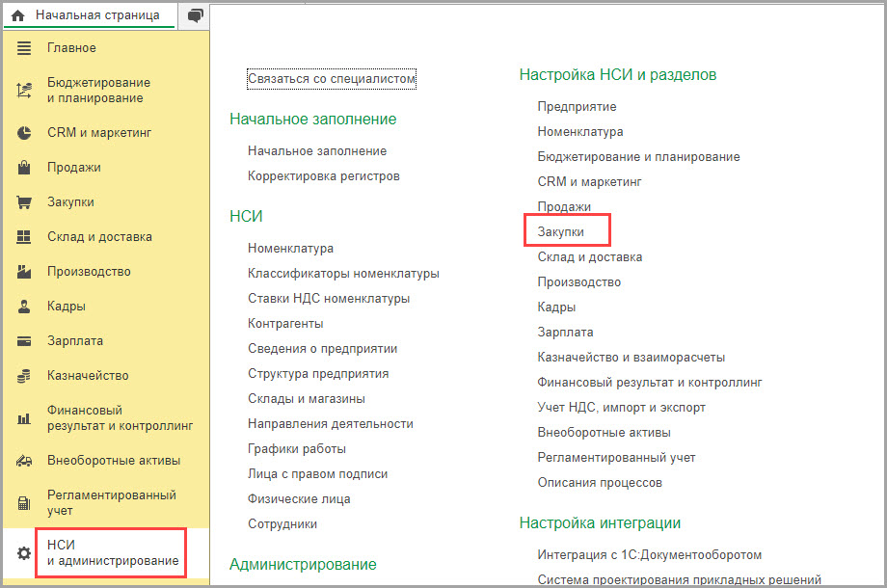This screenshot has width=887, height=588.
Task: Open Описания процессов
Action: click(x=600, y=483)
